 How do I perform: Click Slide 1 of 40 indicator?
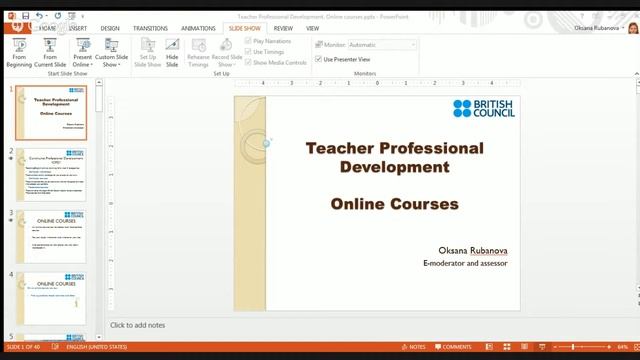click(x=23, y=347)
